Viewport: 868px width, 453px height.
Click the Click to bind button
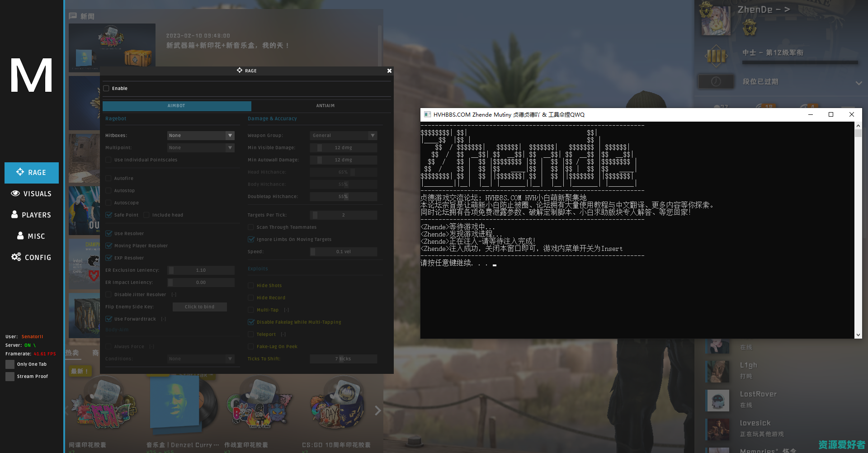[199, 307]
